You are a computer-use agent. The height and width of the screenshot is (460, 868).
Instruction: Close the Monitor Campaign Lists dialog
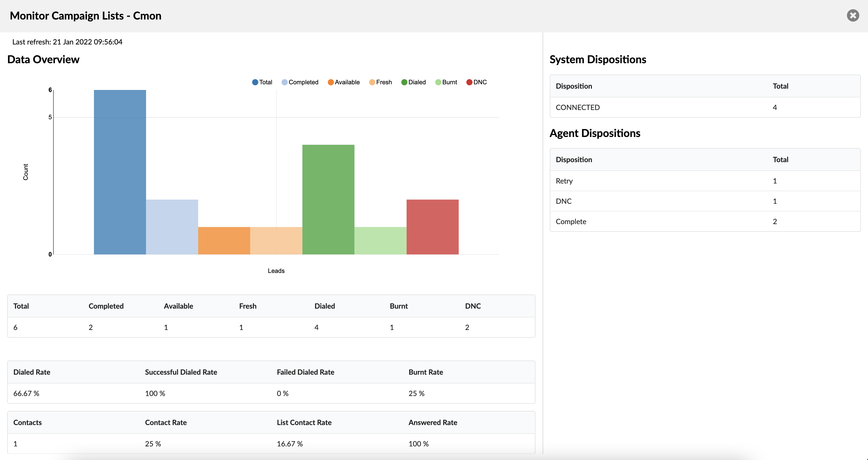pos(853,15)
